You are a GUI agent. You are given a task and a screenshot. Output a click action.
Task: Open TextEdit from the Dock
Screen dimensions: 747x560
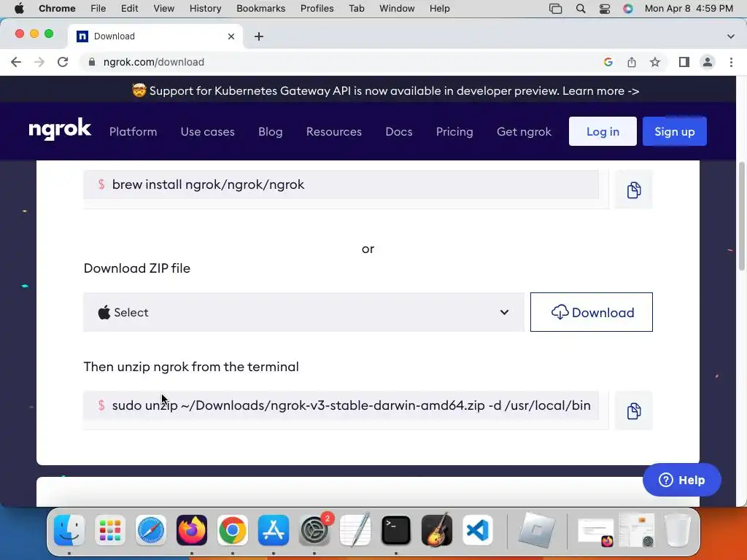coord(355,529)
